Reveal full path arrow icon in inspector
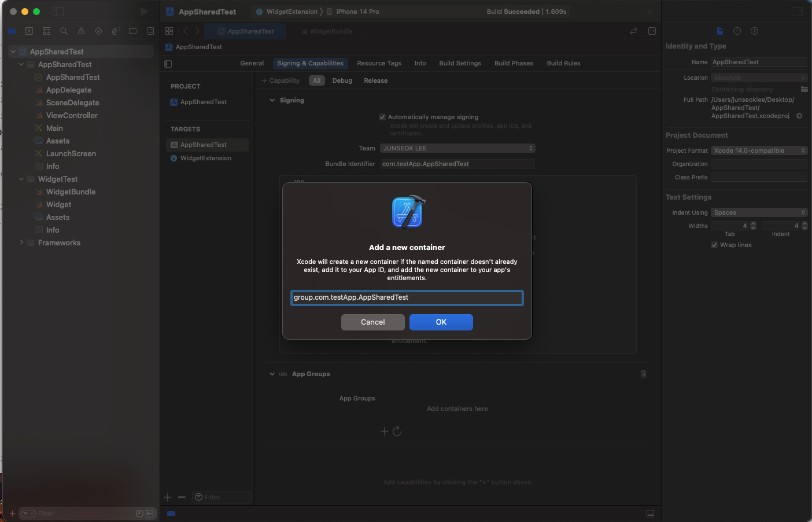This screenshot has height=522, width=812. [799, 116]
